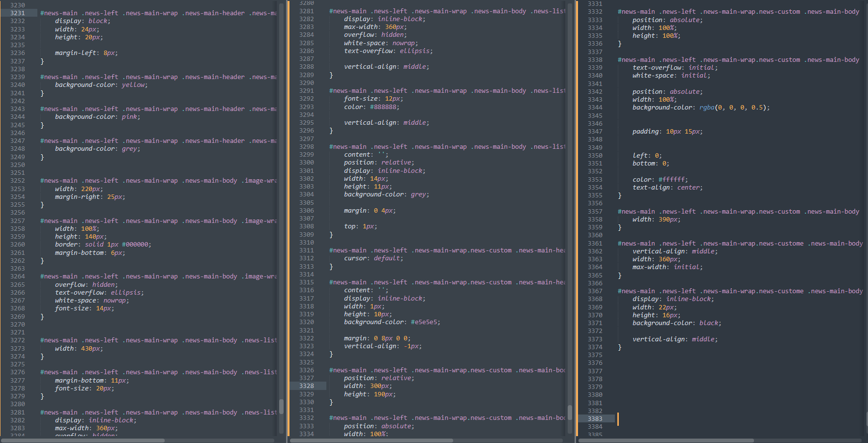
Task: Click the 'color: #ffffff;' line
Action: [x=660, y=180]
